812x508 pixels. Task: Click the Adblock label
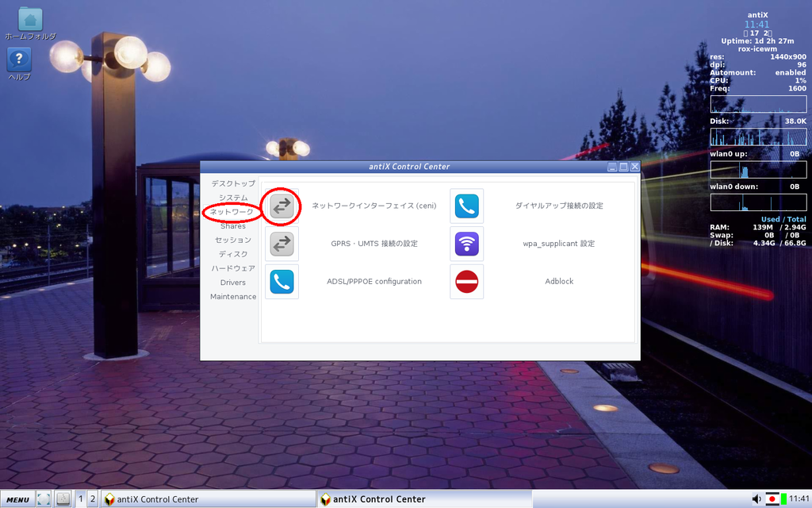pyautogui.click(x=559, y=282)
